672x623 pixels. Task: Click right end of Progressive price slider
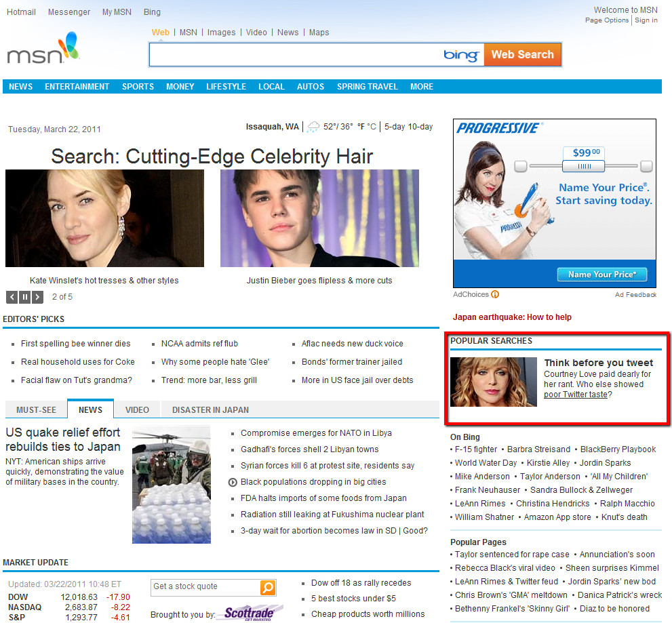646,166
